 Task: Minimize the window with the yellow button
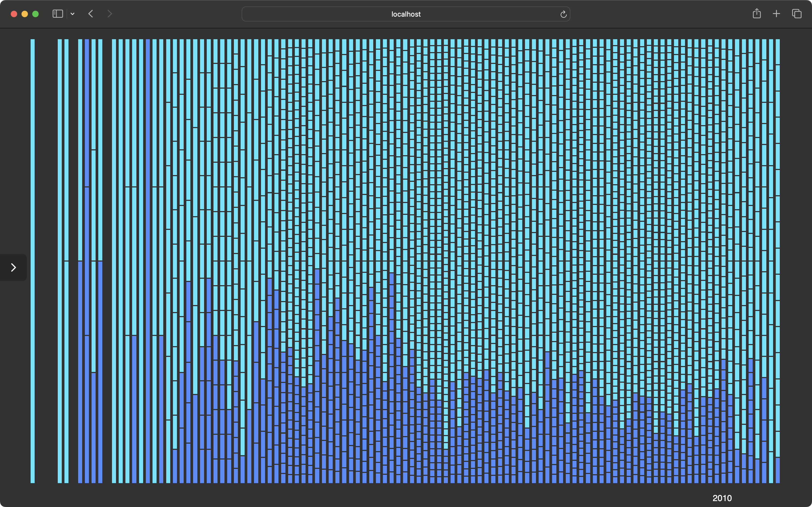(24, 14)
